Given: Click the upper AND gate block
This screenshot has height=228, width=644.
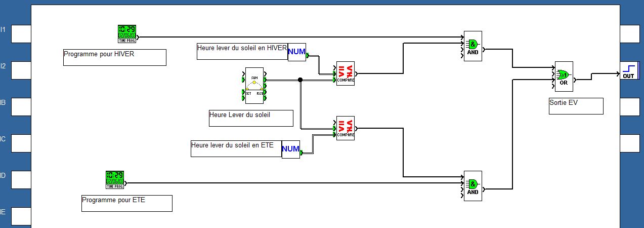Looking at the screenshot, I should tap(473, 46).
